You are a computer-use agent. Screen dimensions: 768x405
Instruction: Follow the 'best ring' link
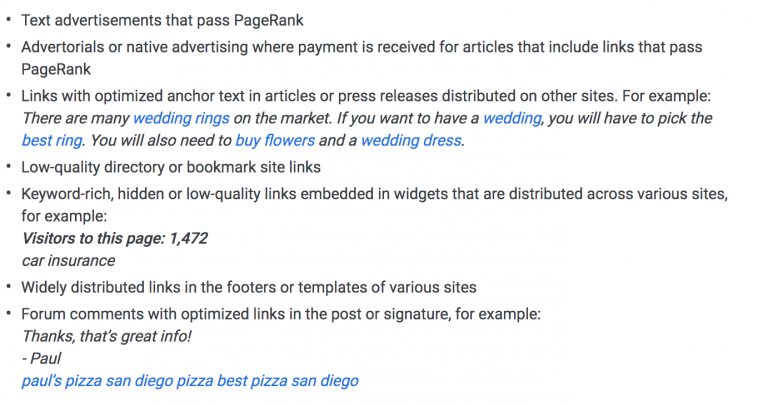pyautogui.click(x=52, y=141)
